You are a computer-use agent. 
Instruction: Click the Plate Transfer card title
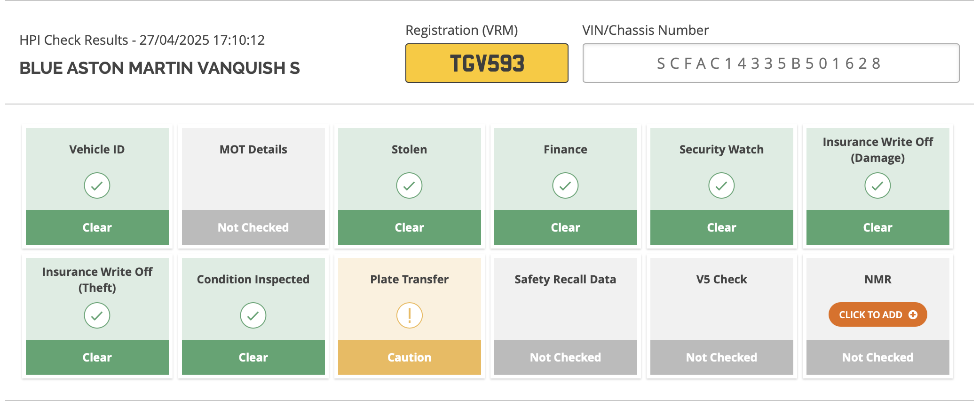tap(409, 279)
